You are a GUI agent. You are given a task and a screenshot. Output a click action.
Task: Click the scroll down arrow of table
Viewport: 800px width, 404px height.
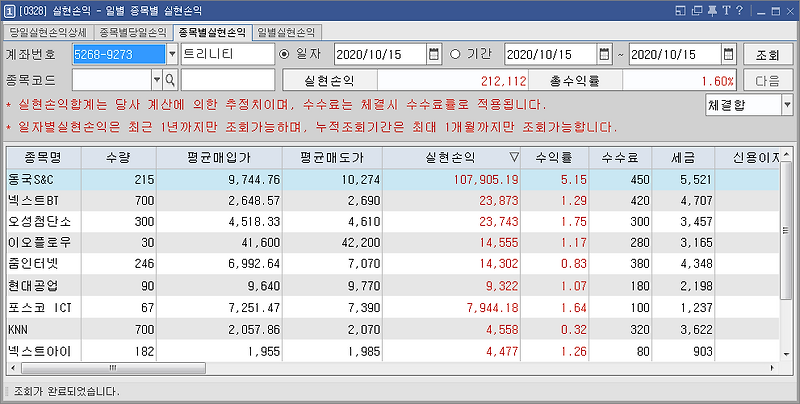(x=786, y=354)
